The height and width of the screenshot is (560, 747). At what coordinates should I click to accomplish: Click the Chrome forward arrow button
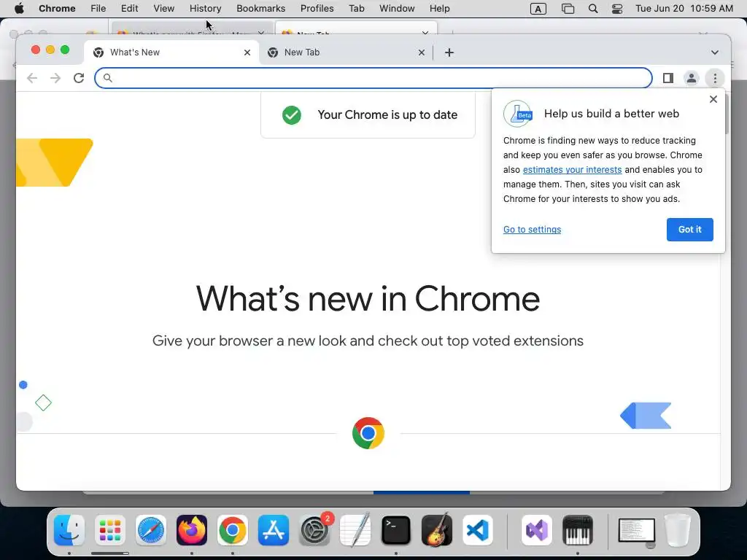point(55,78)
